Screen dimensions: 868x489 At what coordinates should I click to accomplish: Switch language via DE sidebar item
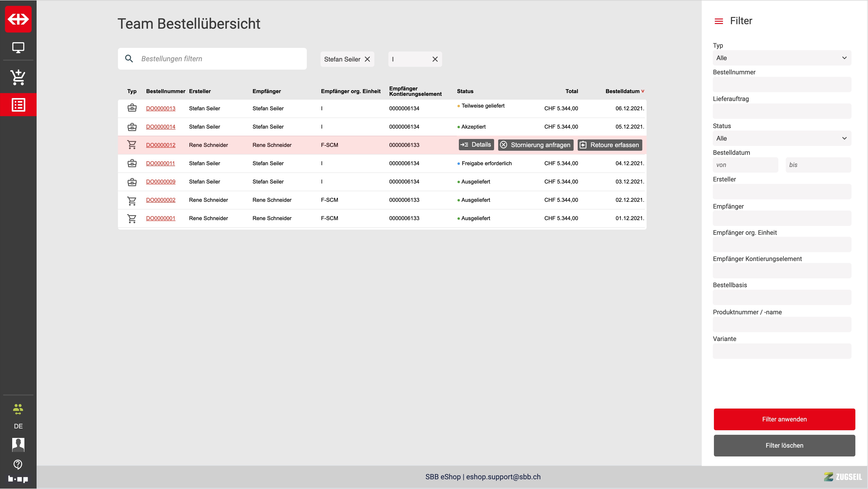pyautogui.click(x=18, y=426)
